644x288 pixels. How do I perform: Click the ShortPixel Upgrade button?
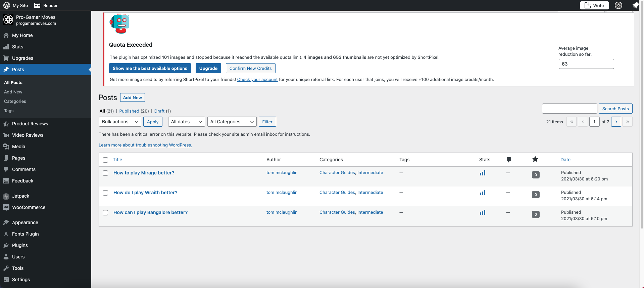208,68
